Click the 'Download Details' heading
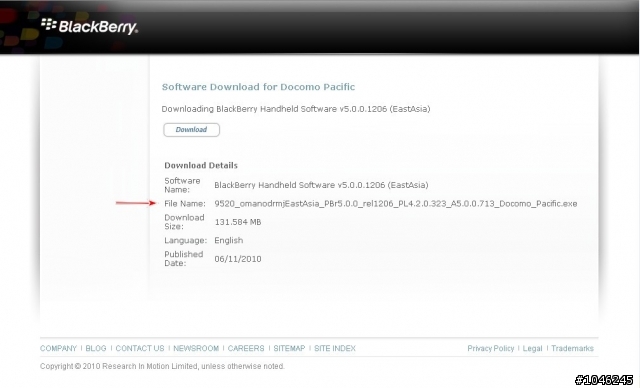The width and height of the screenshot is (640, 388). (x=201, y=165)
